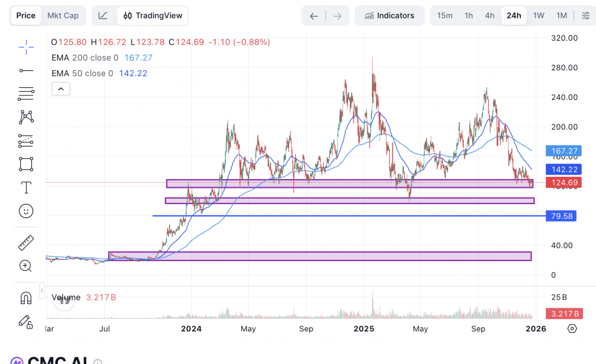Viewport: 596px width, 364px height.
Task: Pick the XABCD pattern tool
Action: coord(26,117)
